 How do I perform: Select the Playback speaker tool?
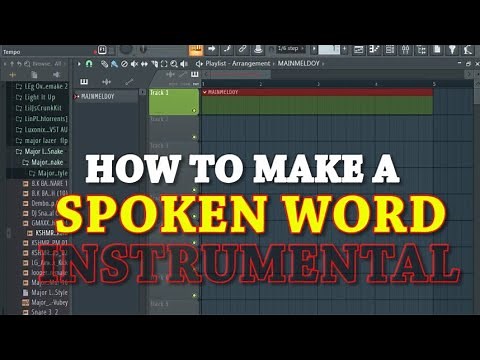[x=184, y=64]
